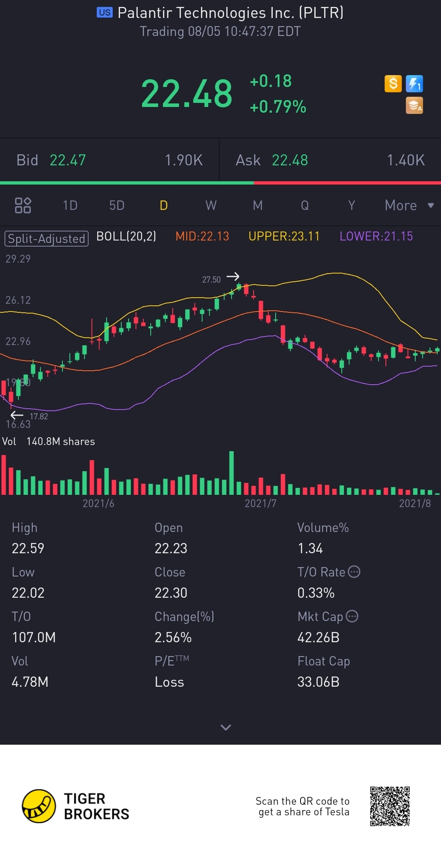Tap the Bid price 22.47
This screenshot has height=868, width=441.
tap(68, 160)
